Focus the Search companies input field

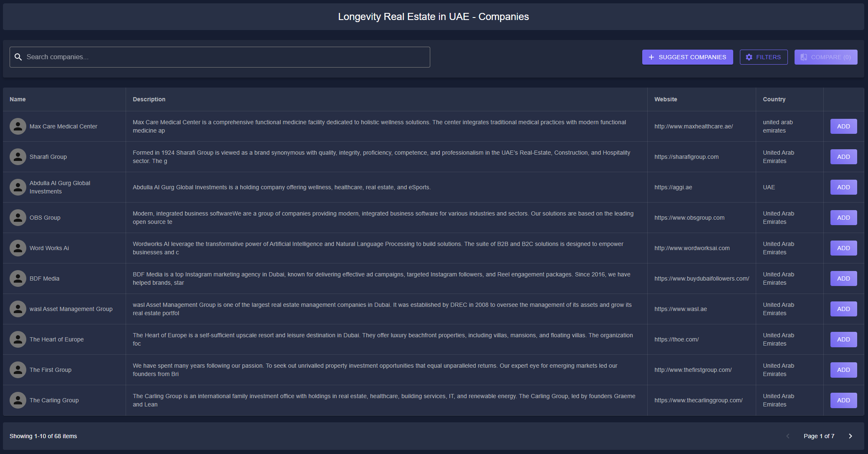(x=225, y=57)
